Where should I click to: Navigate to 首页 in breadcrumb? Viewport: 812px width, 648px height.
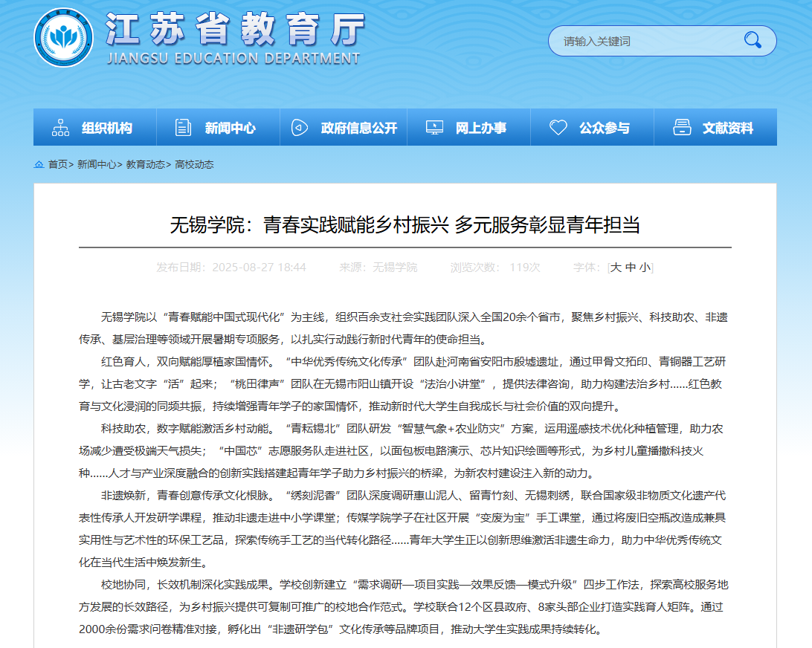[x=58, y=164]
